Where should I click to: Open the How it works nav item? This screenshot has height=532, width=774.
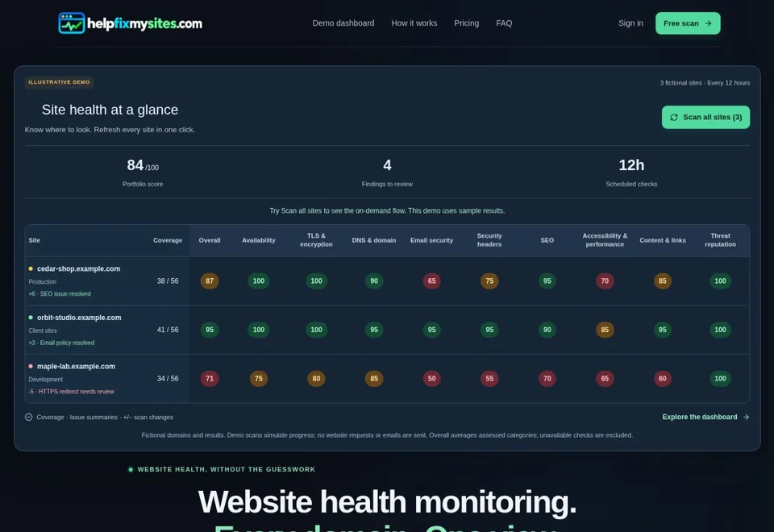(x=414, y=23)
